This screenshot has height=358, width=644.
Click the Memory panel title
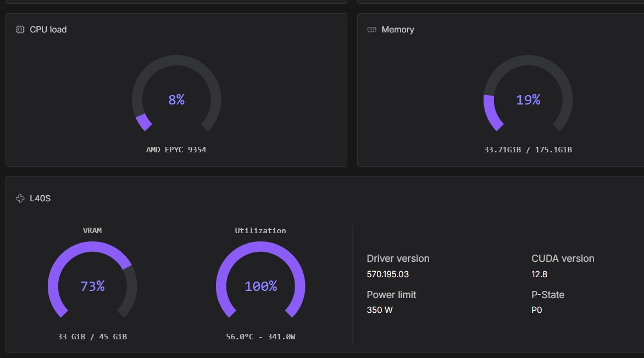398,30
